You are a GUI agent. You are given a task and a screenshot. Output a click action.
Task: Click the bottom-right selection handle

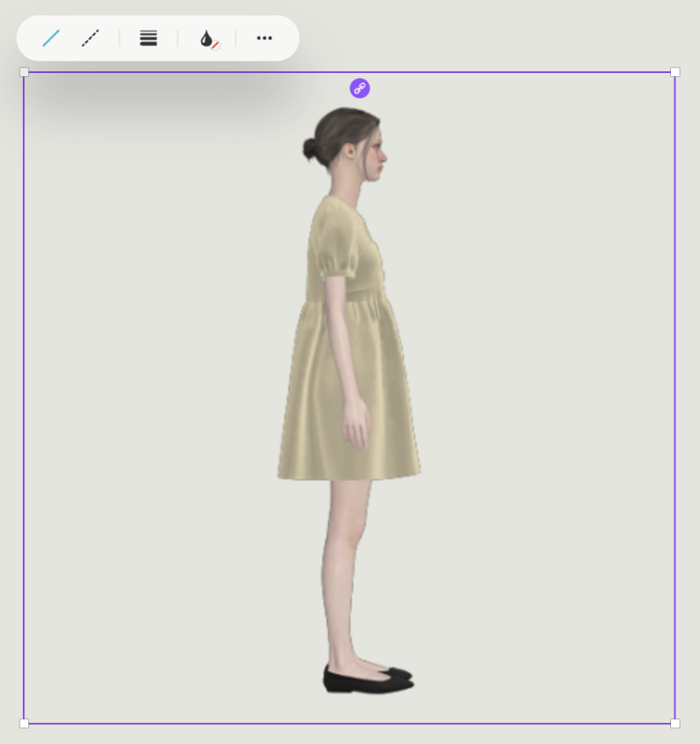click(x=674, y=723)
